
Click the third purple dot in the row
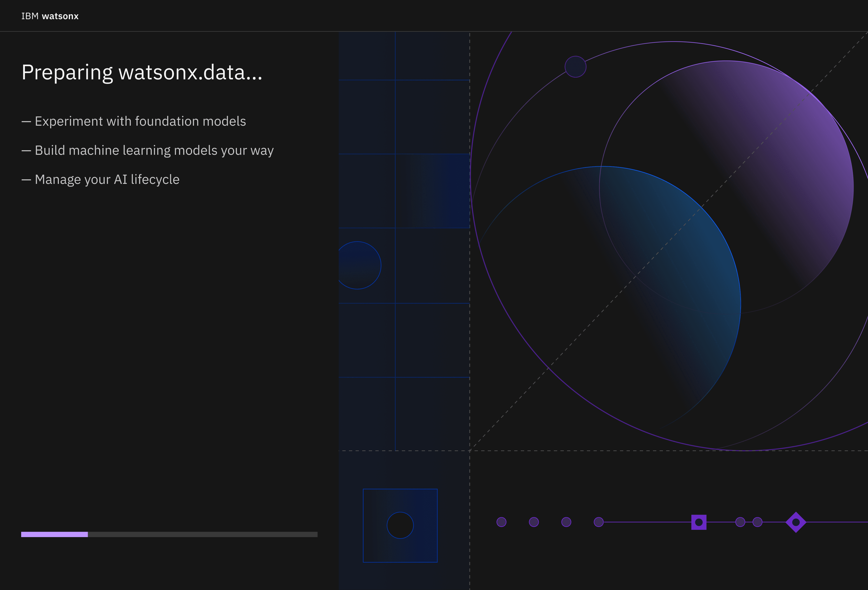tap(566, 522)
